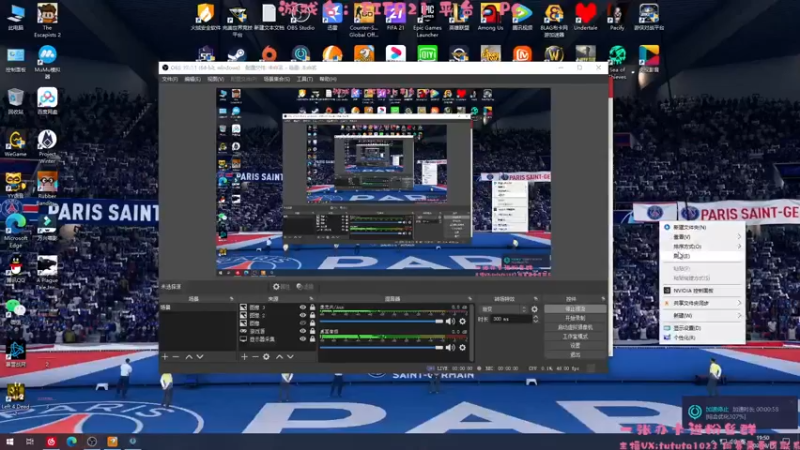Open Among Us desktop shortcut
The height and width of the screenshot is (450, 800).
(490, 17)
